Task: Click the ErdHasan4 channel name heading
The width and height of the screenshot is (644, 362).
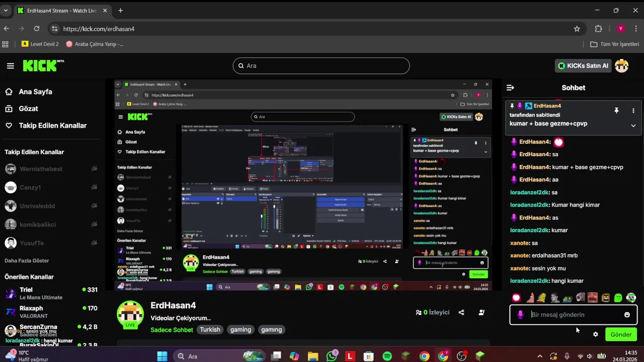Action: pos(173,306)
